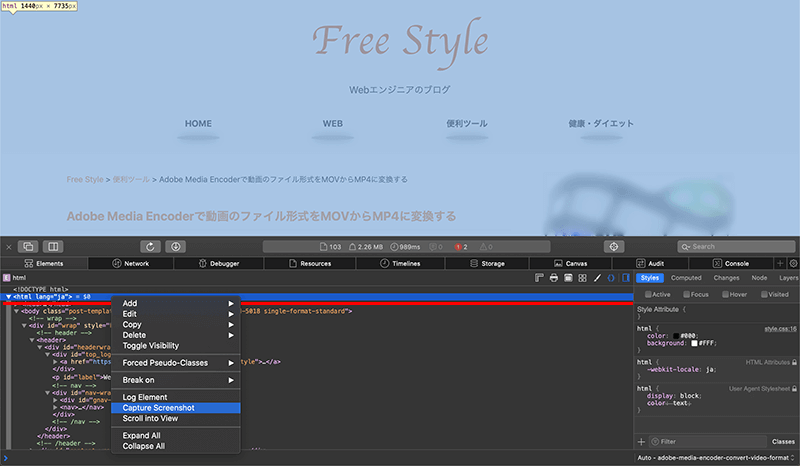Open the Debugger tab
Screen dimensions: 800x466
(219, 263)
